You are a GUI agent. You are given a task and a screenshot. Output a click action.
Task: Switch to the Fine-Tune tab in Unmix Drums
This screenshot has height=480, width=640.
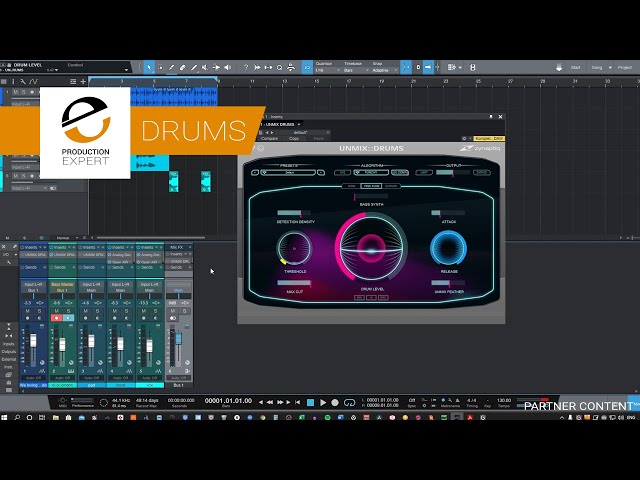pyautogui.click(x=371, y=186)
